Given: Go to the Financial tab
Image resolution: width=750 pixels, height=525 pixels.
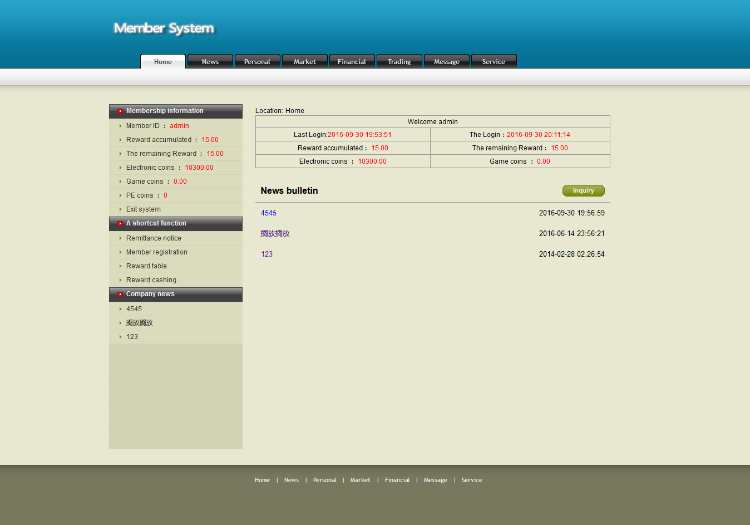Looking at the screenshot, I should [352, 62].
